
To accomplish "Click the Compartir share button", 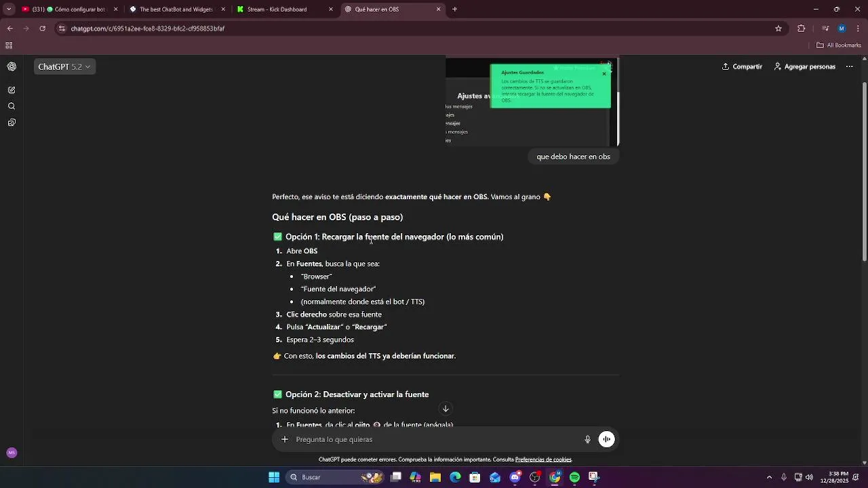I will click(x=742, y=66).
